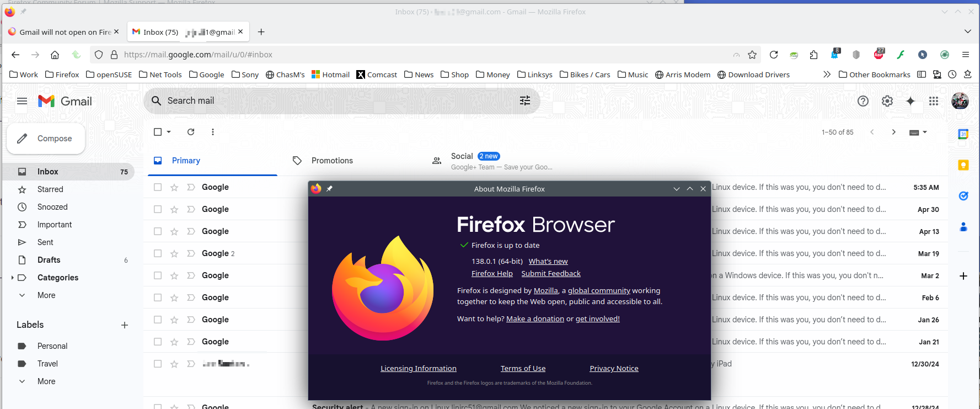Open the Firefox Help link
The width and height of the screenshot is (980, 409).
pos(492,274)
